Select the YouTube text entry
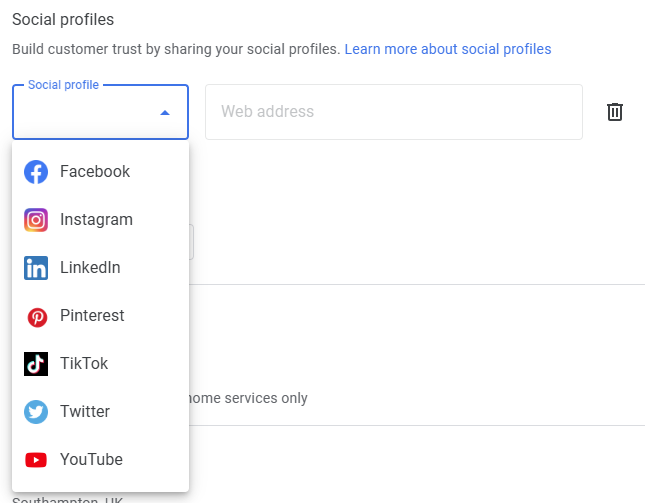654x503 pixels. pyautogui.click(x=91, y=460)
